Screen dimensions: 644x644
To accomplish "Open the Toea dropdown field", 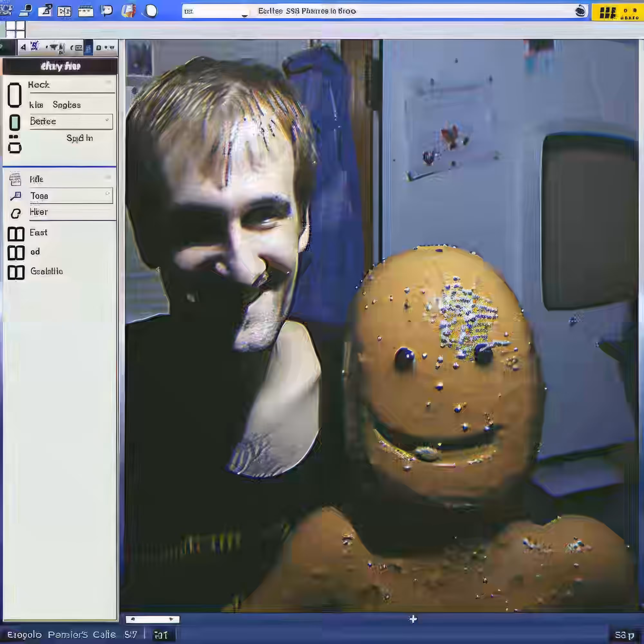I will (71, 196).
